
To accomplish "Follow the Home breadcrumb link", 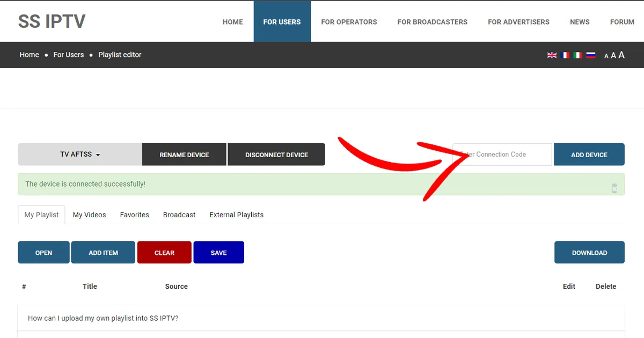I will [29, 55].
